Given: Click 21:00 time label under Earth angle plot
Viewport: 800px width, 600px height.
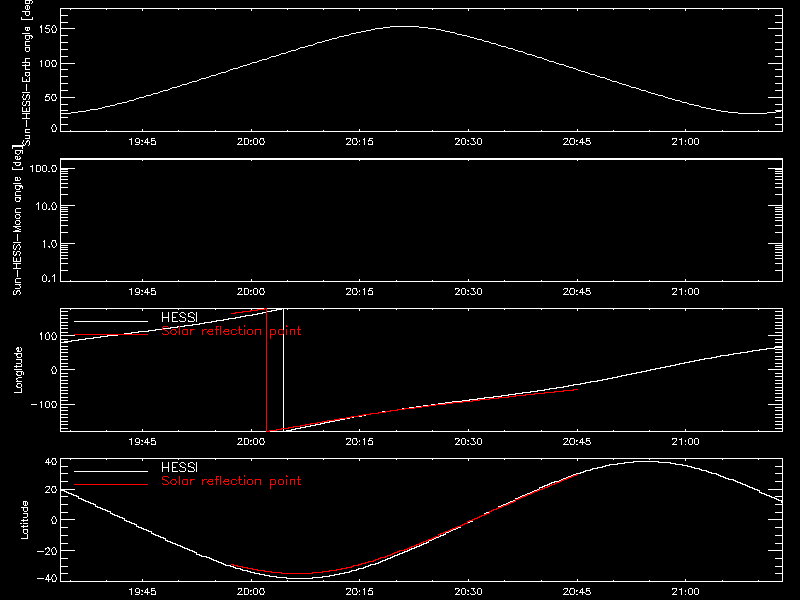Looking at the screenshot, I should tap(685, 141).
